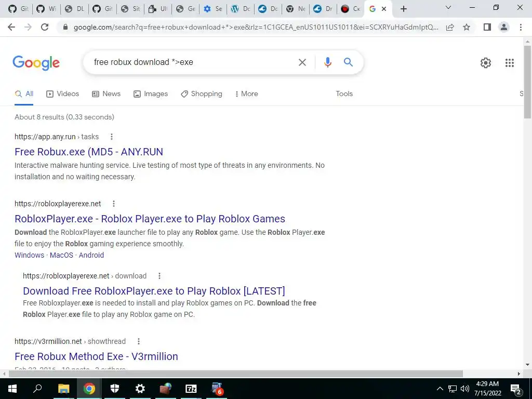Click the Google logo

click(x=36, y=63)
